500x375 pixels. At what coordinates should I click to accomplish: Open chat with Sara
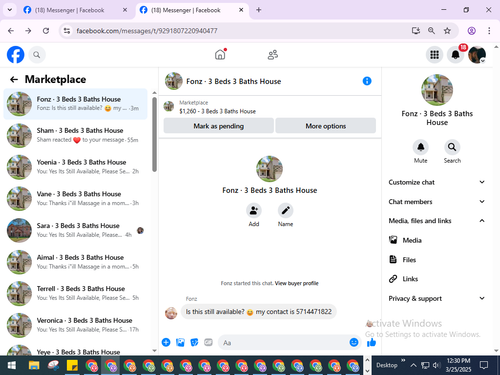tap(75, 230)
